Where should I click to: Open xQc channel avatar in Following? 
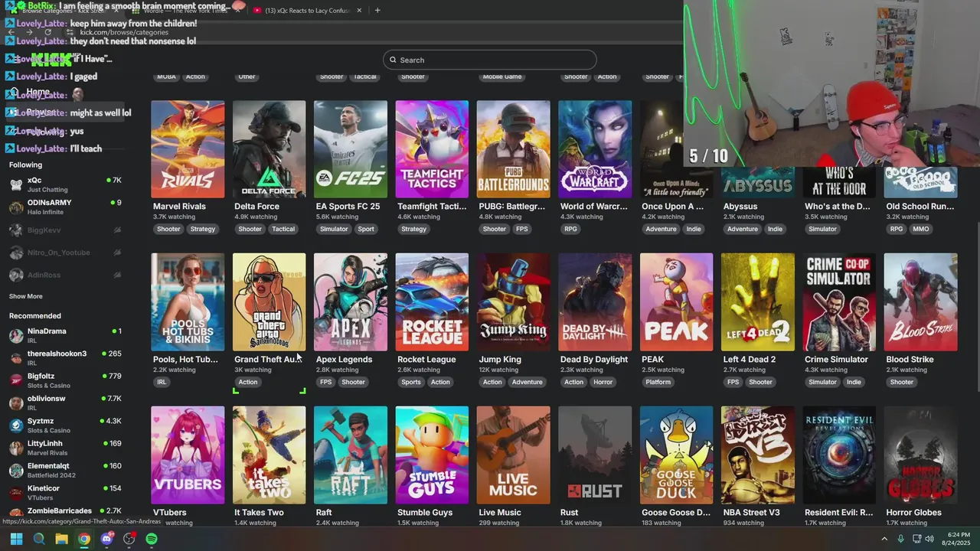pos(16,184)
